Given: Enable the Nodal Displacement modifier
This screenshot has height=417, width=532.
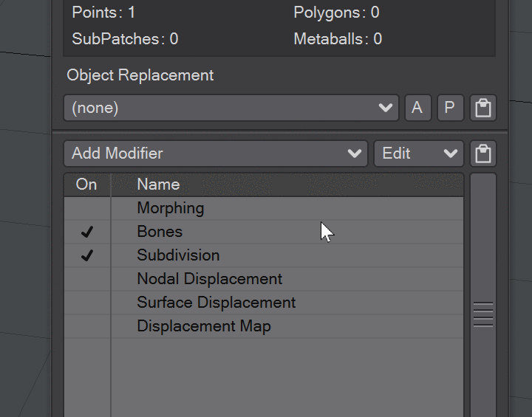Looking at the screenshot, I should click(87, 279).
